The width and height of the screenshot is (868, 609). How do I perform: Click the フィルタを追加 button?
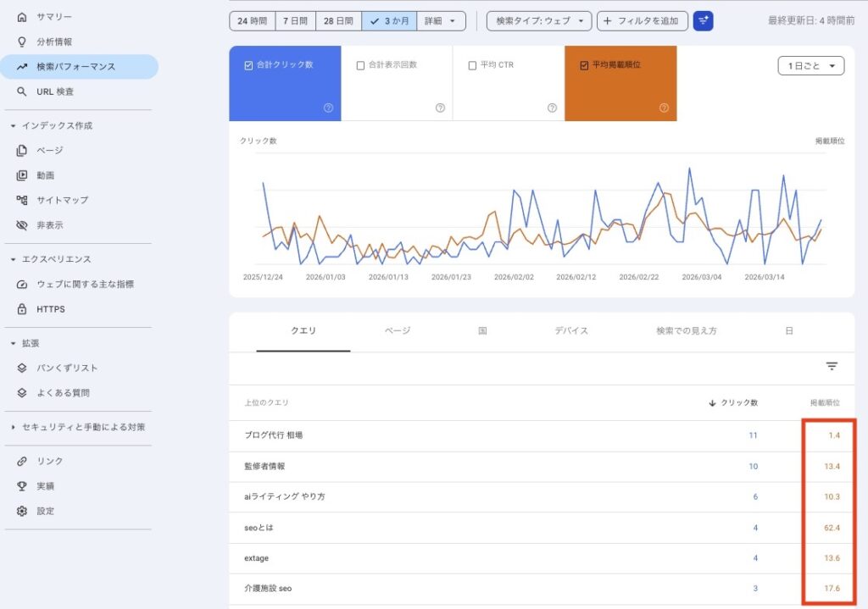(642, 21)
